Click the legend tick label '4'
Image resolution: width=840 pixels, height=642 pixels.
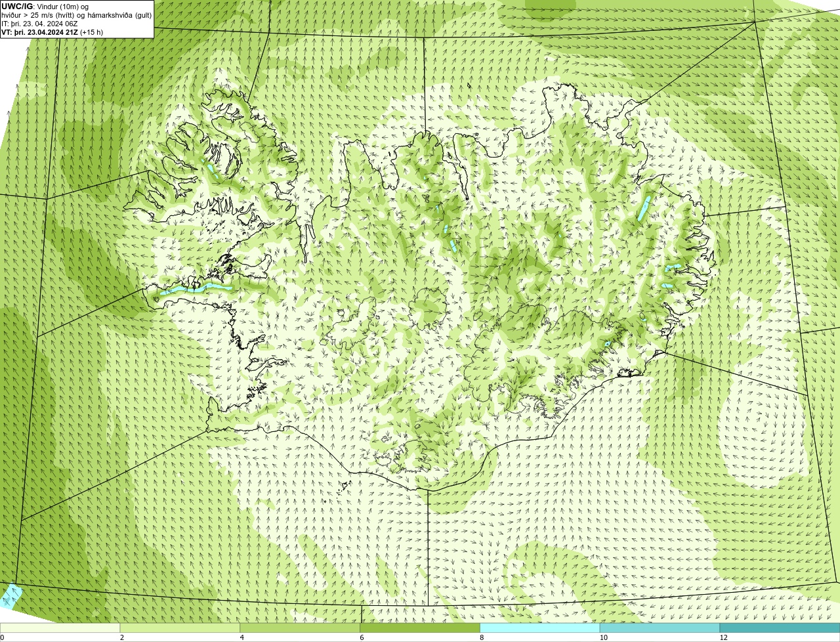[x=242, y=637]
